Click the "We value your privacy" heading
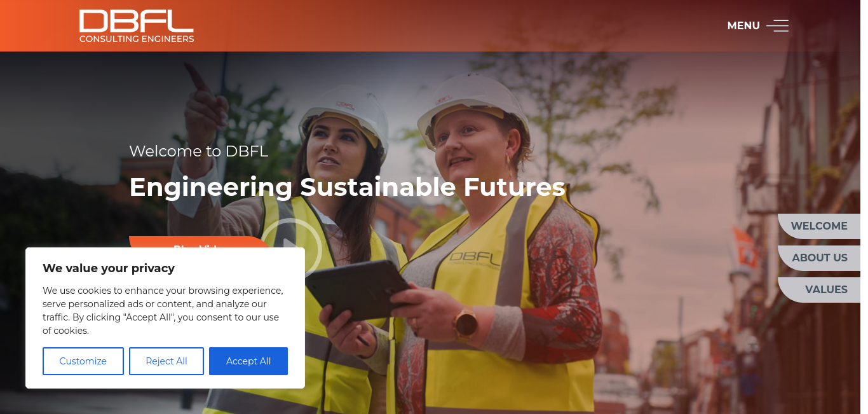Screen dimensions: 868x414 109,268
